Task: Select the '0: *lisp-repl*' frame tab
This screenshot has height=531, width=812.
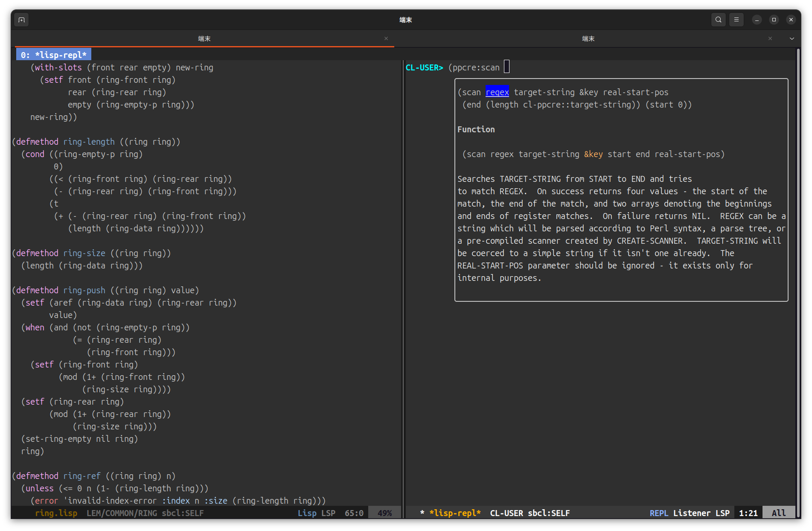Action: pyautogui.click(x=54, y=55)
